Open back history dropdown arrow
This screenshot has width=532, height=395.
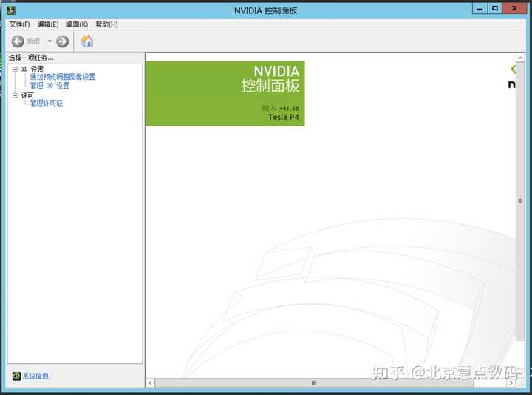click(x=50, y=41)
